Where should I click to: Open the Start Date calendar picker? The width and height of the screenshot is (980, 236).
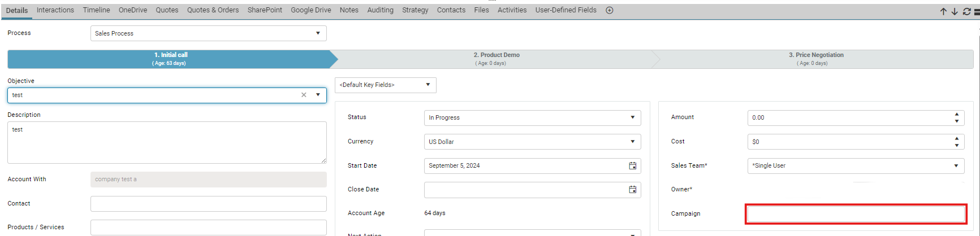[633, 166]
